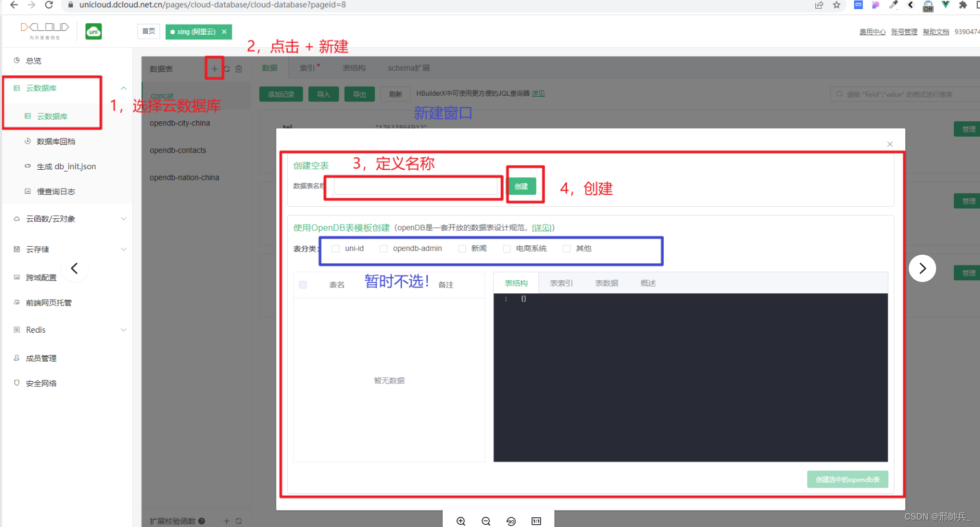Image resolution: width=980 pixels, height=527 pixels.
Task: Click the green 创建 button
Action: [x=522, y=186]
